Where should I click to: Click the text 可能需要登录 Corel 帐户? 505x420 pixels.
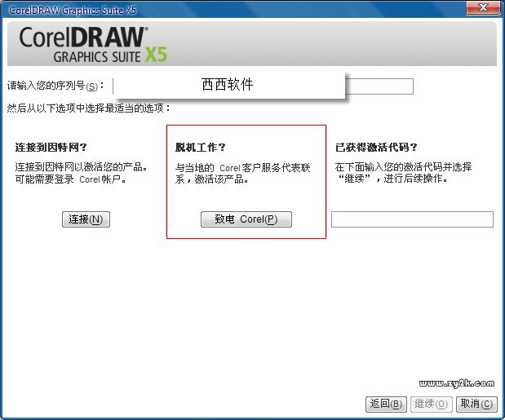click(x=70, y=179)
